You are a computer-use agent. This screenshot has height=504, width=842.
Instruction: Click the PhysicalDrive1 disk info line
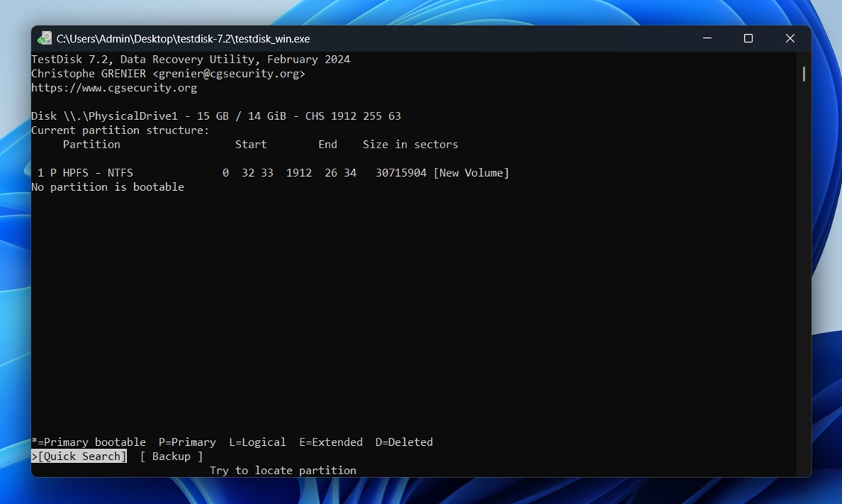tap(216, 116)
